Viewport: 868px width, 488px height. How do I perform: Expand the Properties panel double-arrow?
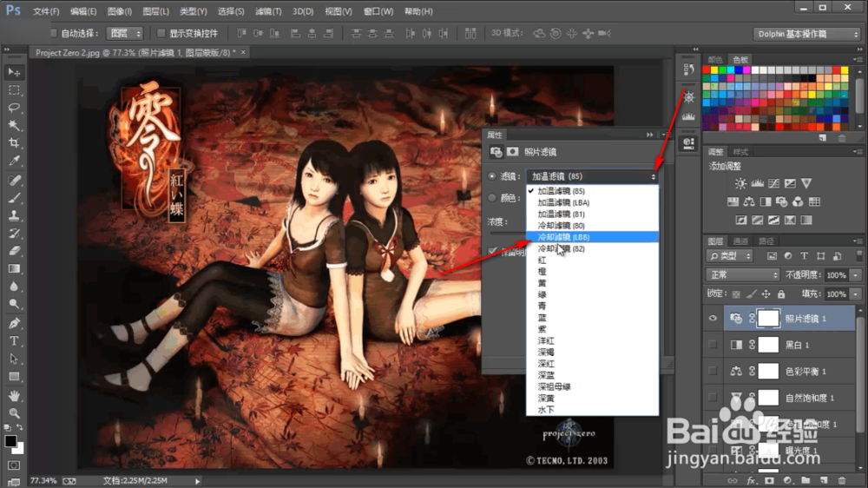coord(649,135)
